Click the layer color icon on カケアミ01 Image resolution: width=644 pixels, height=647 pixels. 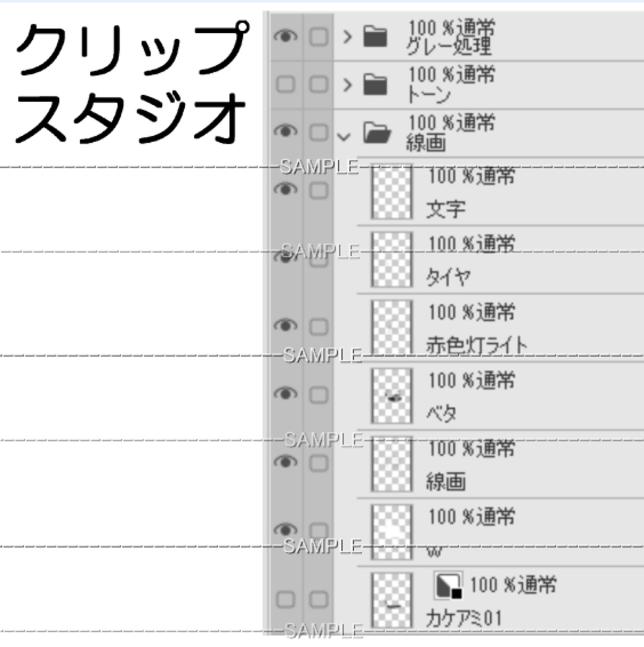tap(448, 585)
